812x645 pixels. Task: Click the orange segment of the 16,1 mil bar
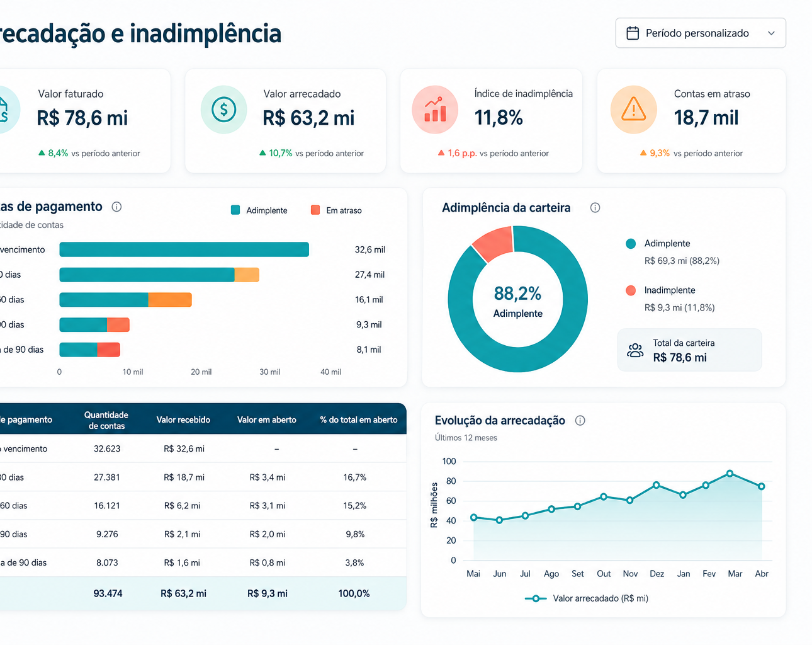[170, 300]
